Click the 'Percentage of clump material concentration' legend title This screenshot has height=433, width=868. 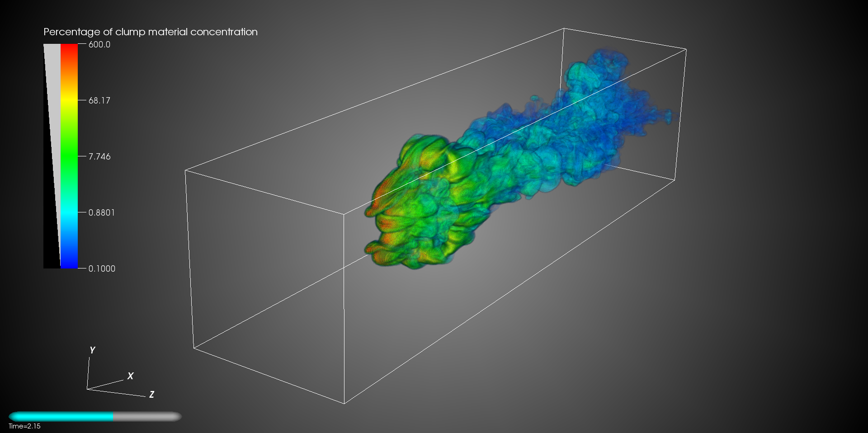click(x=151, y=32)
